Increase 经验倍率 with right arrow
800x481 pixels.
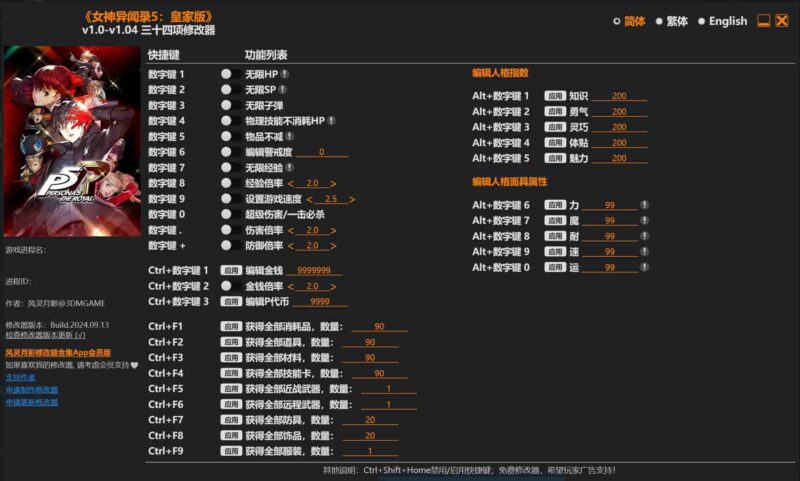click(x=333, y=184)
